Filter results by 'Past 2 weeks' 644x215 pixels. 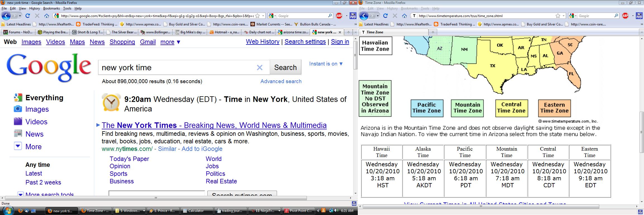(43, 182)
